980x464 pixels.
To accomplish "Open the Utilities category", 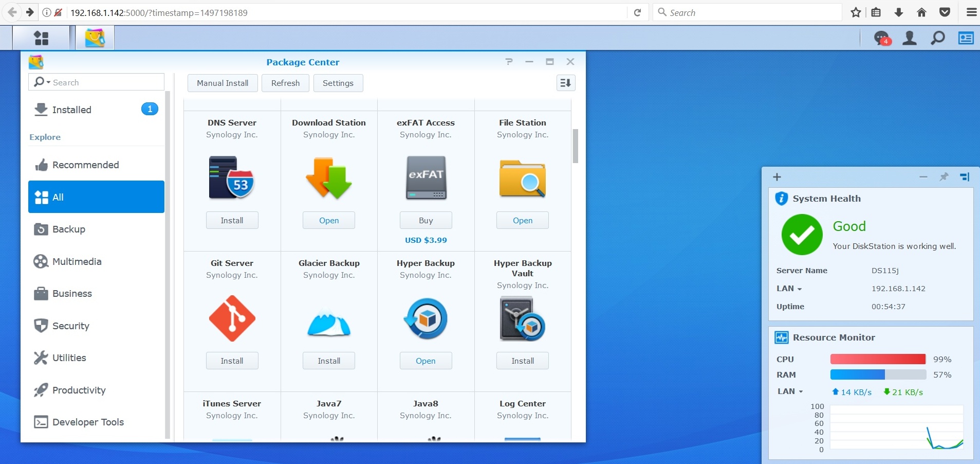I will (x=96, y=358).
